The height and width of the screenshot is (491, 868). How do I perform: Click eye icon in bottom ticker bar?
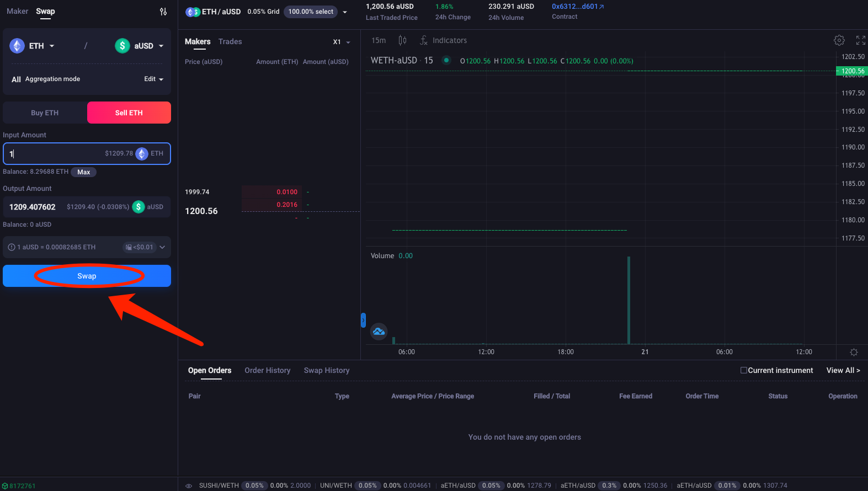[x=189, y=485]
